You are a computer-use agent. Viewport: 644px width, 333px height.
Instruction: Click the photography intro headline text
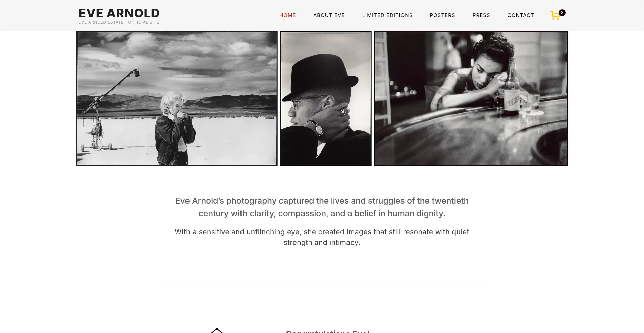pos(322,207)
